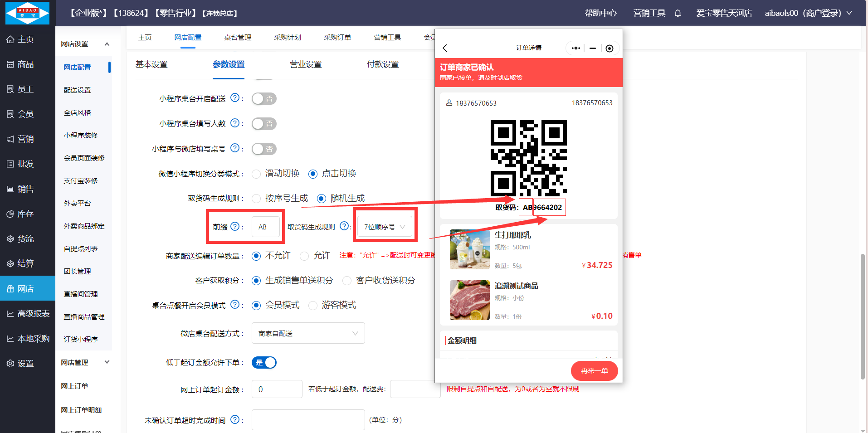The height and width of the screenshot is (433, 868).
Task: Select 按序号生成 radio option
Action: coord(257,199)
